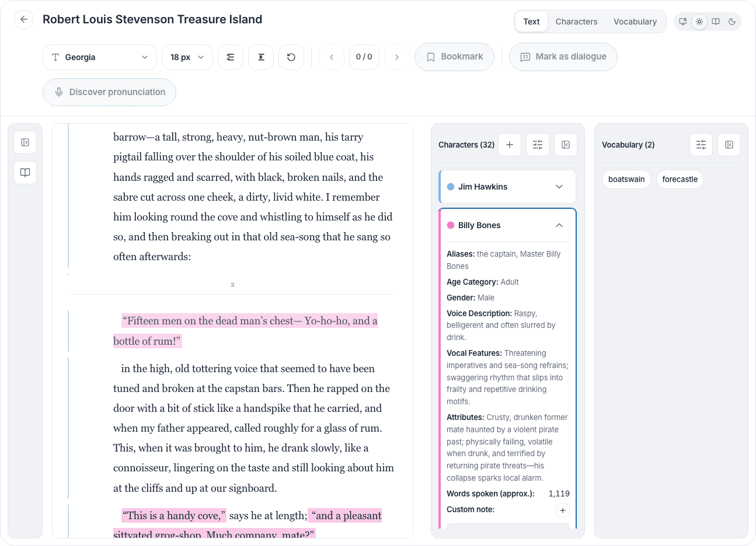The height and width of the screenshot is (546, 756).
Task: Open Vocabulary panel filter settings icon
Action: [x=701, y=145]
